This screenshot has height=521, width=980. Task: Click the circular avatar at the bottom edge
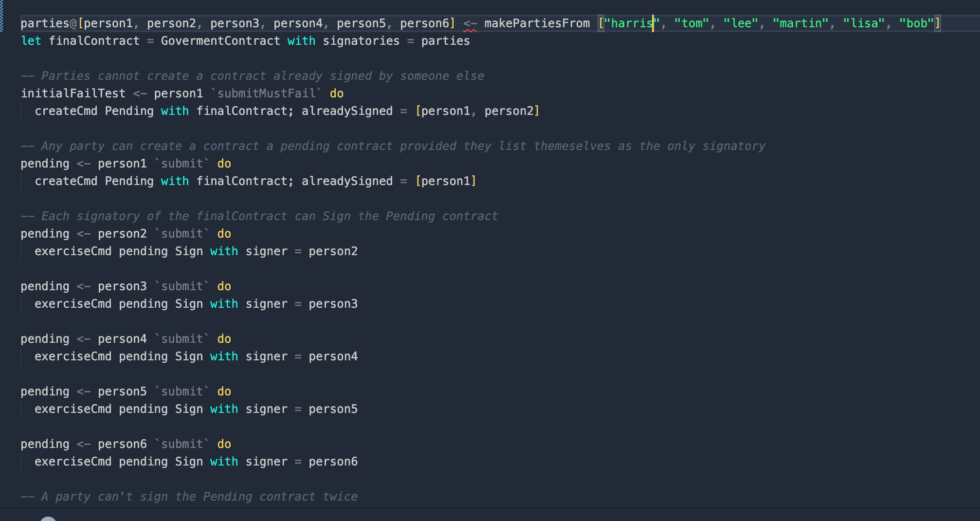tap(48, 518)
